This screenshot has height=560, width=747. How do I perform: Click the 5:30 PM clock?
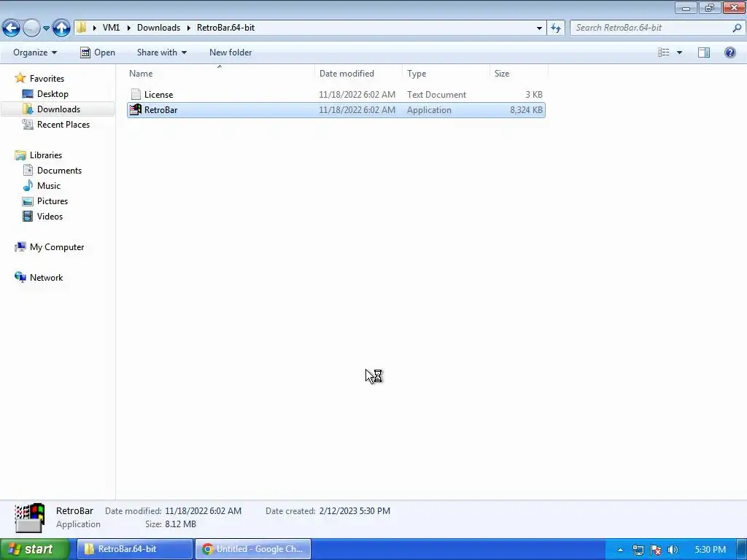tap(710, 550)
